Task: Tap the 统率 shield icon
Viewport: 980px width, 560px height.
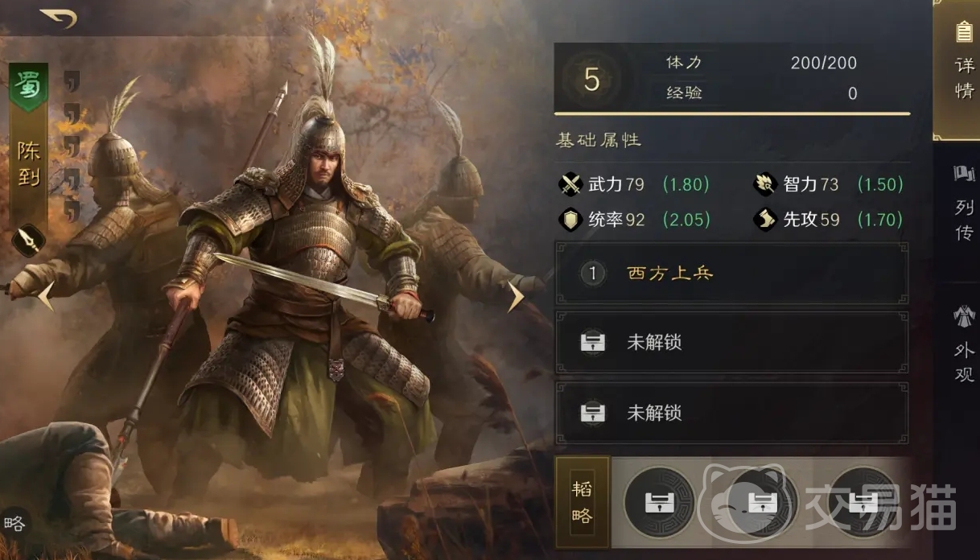Action: click(x=570, y=219)
